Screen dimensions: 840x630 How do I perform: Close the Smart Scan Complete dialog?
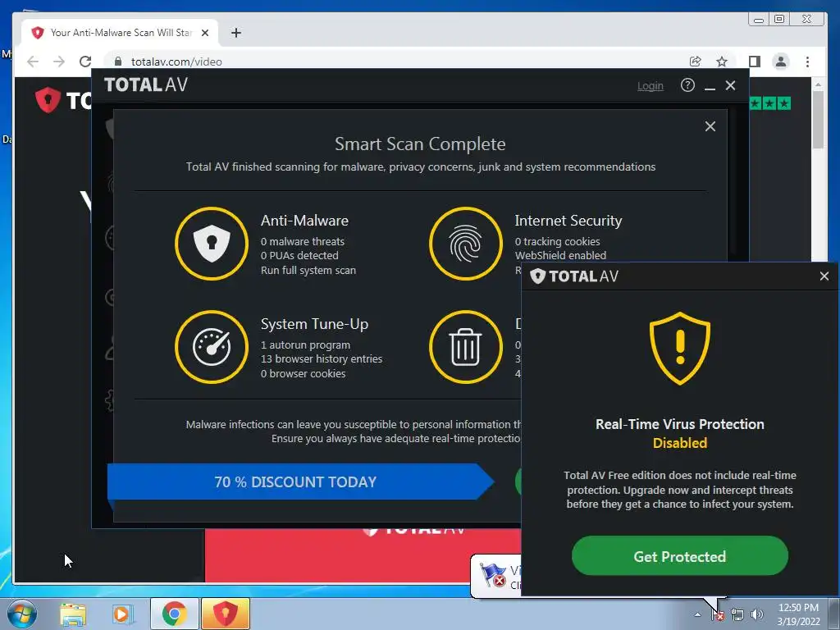[710, 126]
